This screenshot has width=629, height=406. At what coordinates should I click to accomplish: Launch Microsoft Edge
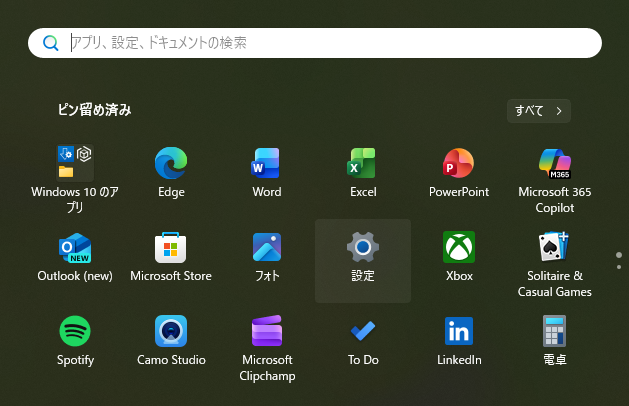(x=171, y=173)
